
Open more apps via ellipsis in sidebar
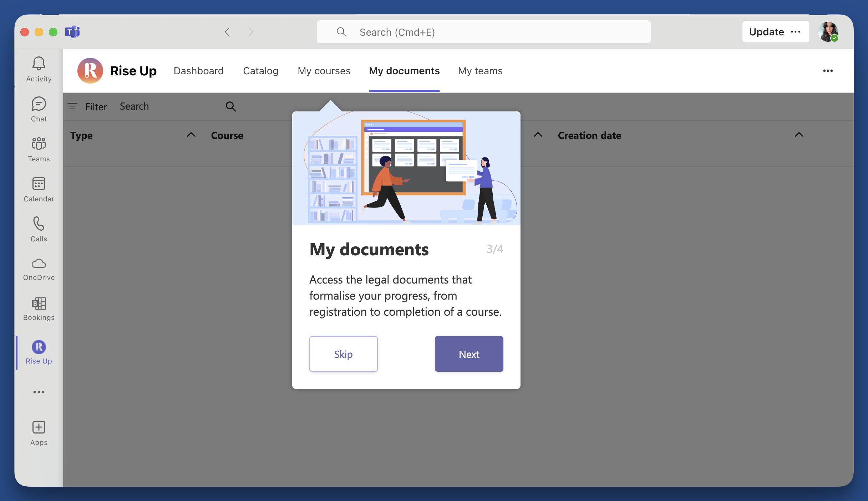tap(38, 392)
